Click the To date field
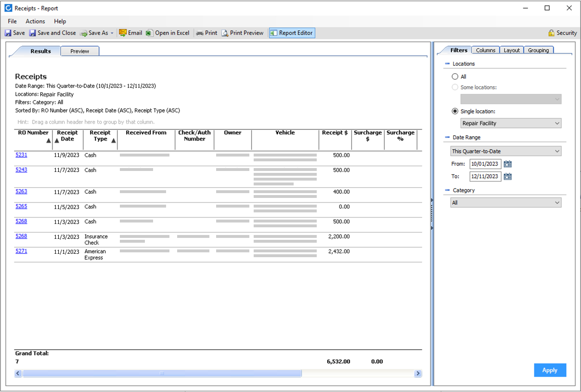 485,176
